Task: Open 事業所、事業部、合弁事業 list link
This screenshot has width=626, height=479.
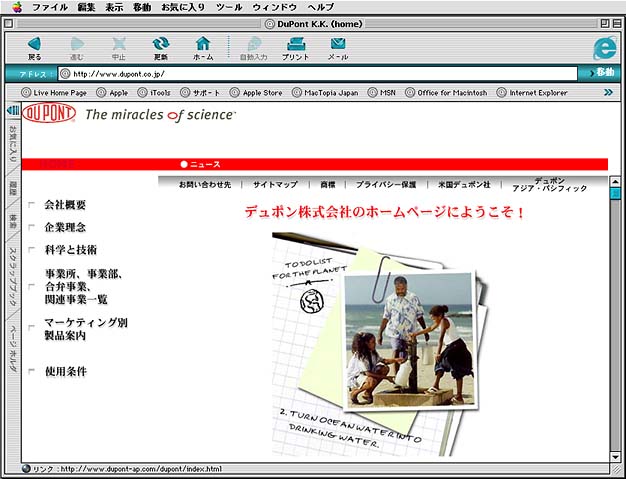Action: coord(83,287)
